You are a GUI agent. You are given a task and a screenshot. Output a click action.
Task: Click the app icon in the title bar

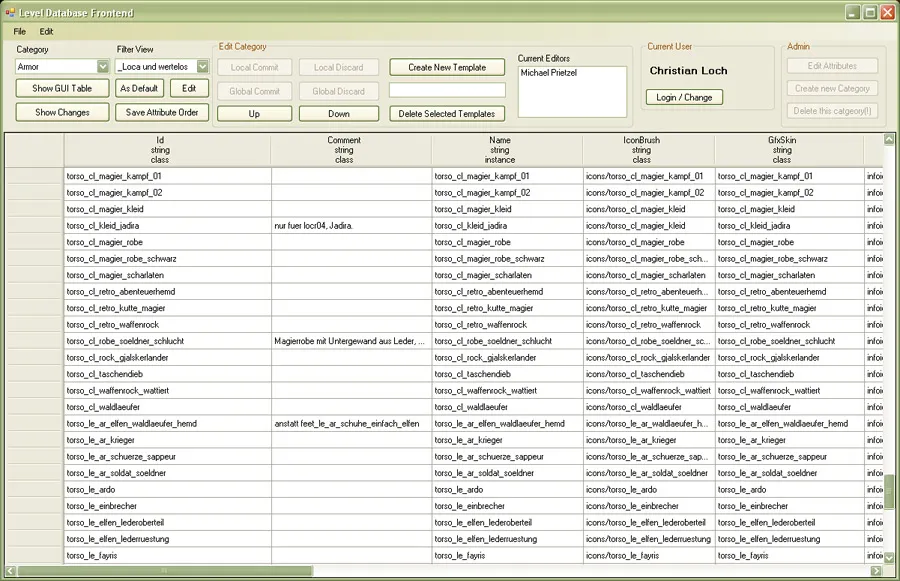10,12
